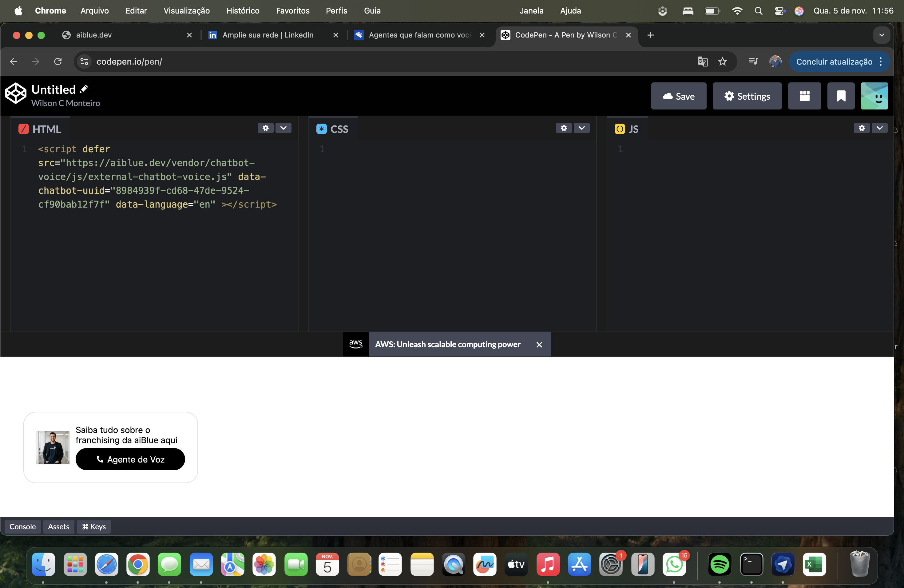Image resolution: width=904 pixels, height=588 pixels.
Task: Close the AWS advertisement banner
Action: point(539,344)
